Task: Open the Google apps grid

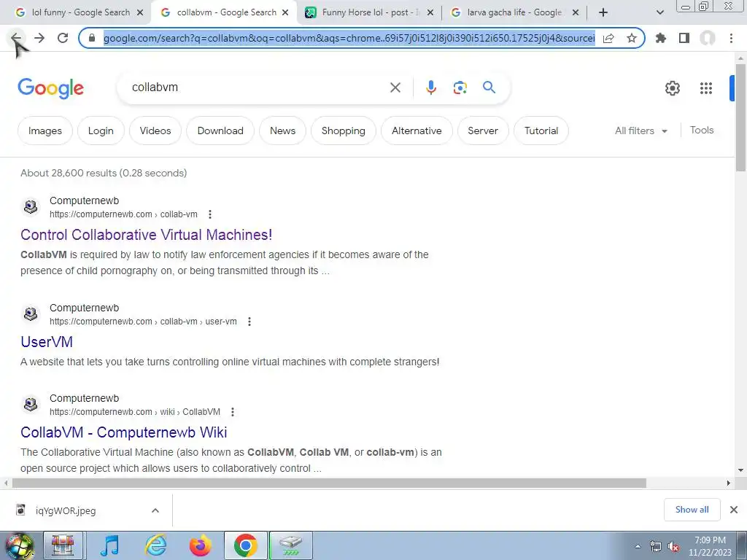Action: 706,88
